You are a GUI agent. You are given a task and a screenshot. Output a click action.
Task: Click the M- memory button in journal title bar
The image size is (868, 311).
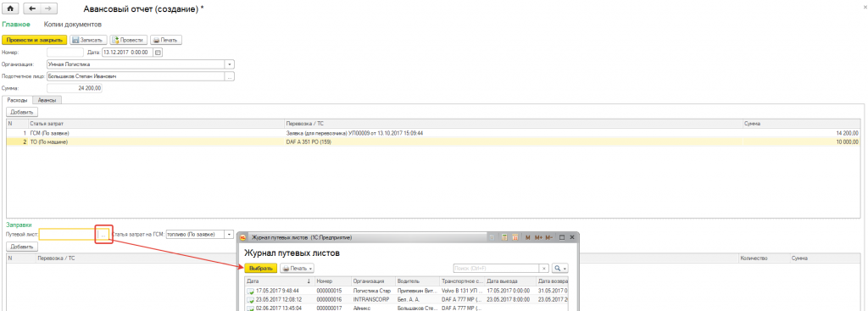549,237
